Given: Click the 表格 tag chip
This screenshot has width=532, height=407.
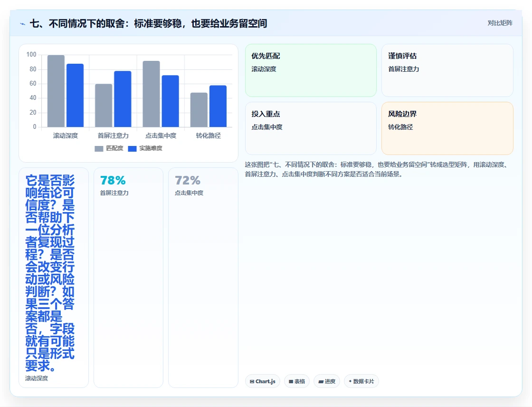Looking at the screenshot, I should pyautogui.click(x=297, y=381).
